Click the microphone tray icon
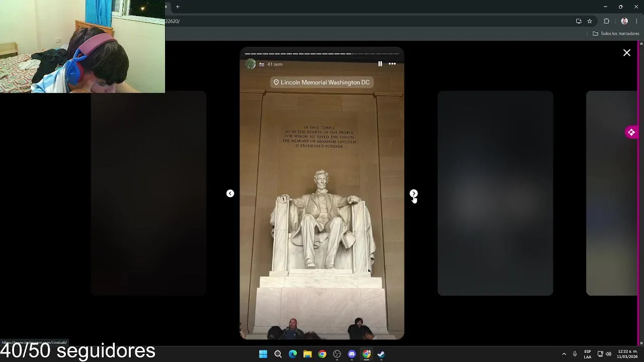This screenshot has height=362, width=644. 575,354
